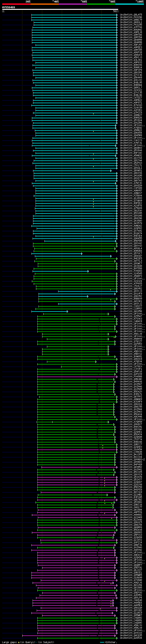Select hit UniRef100_Q41698
The image size is (146, 644).
pos(131,175)
